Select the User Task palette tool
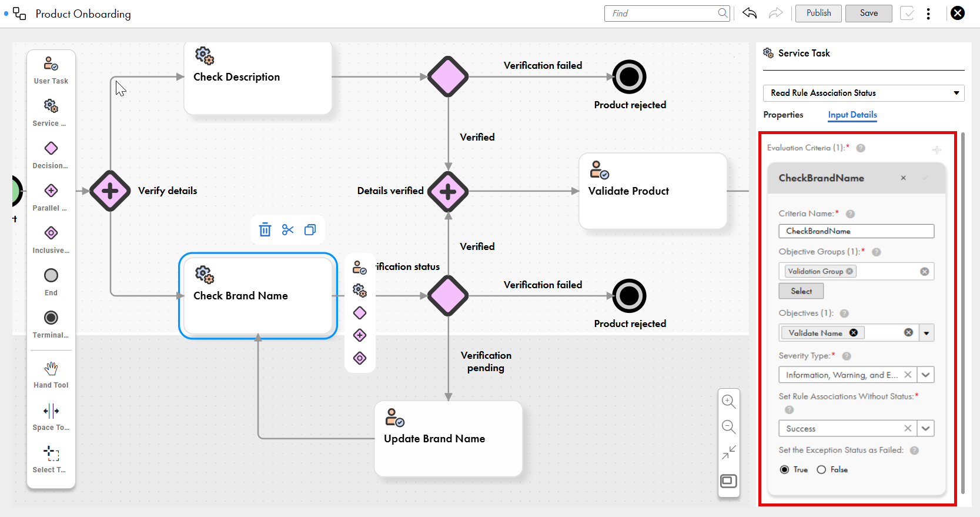This screenshot has width=980, height=517. coord(51,70)
